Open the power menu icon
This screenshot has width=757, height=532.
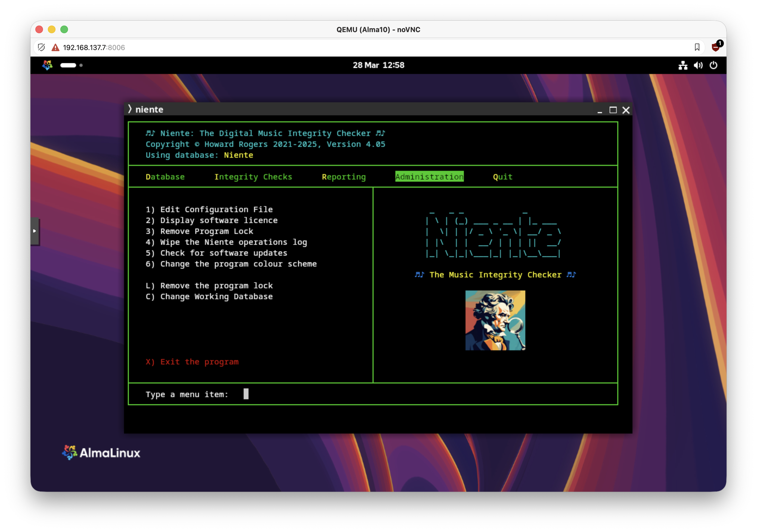[713, 65]
